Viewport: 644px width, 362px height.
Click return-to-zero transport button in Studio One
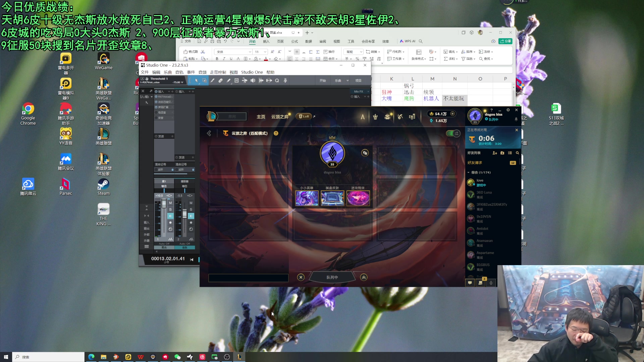(x=192, y=259)
